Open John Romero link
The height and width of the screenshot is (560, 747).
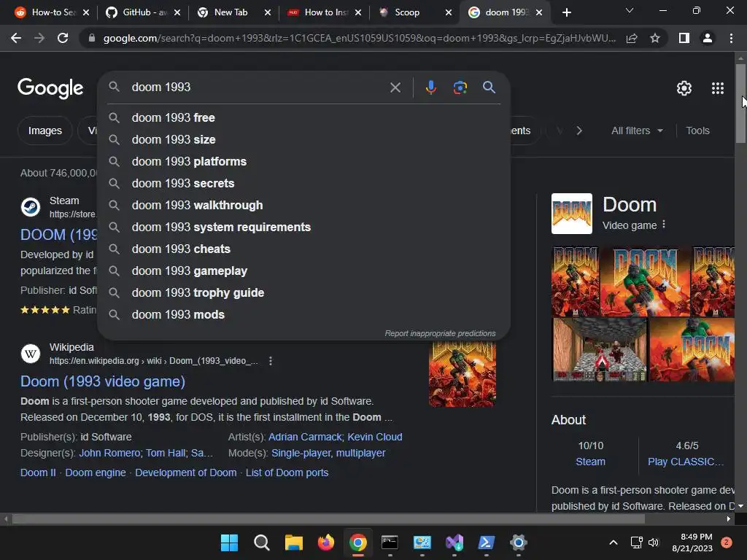(109, 453)
